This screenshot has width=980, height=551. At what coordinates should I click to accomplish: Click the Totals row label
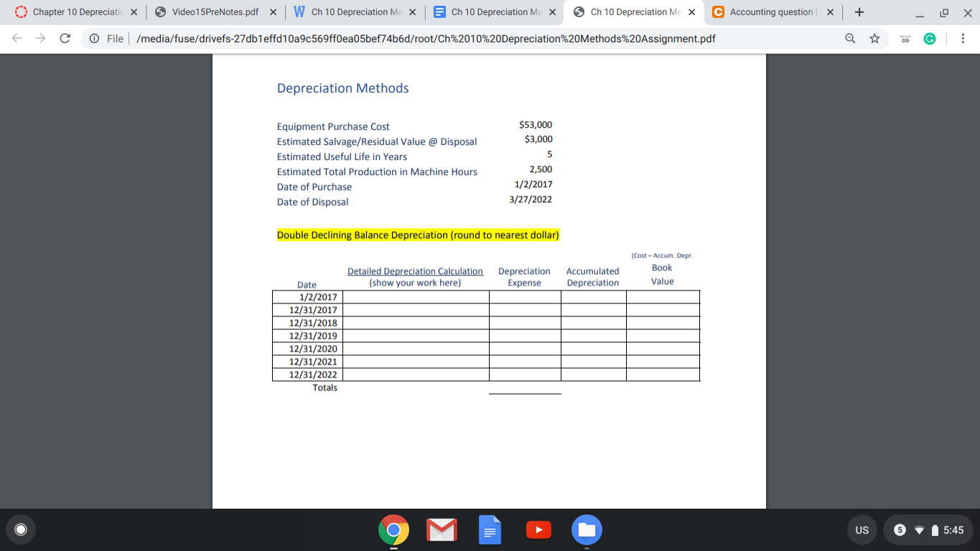click(x=325, y=387)
